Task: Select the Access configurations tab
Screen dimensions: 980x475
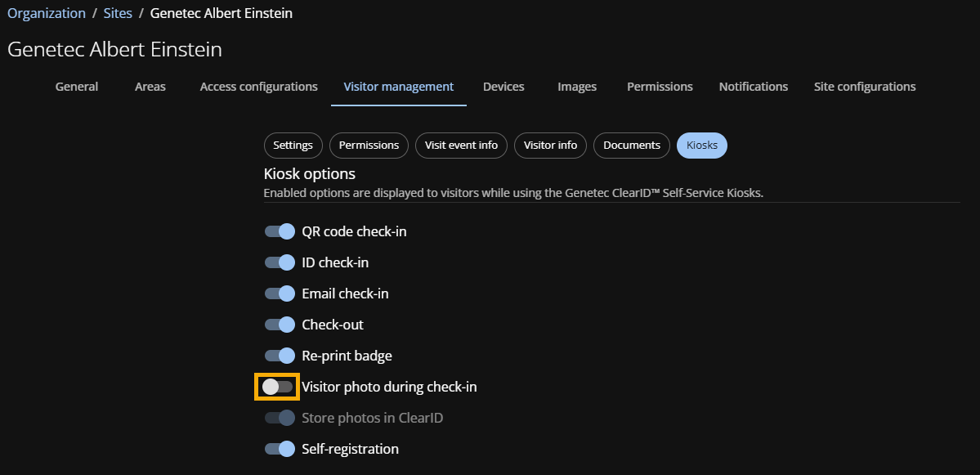Action: point(258,87)
